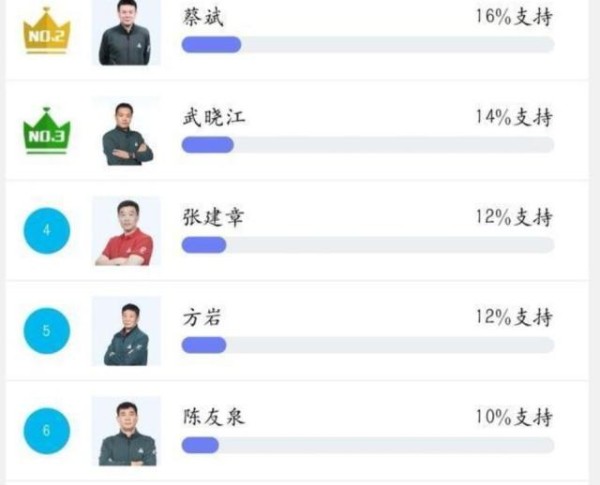Select the name 方岩
This screenshot has height=485, width=600.
[x=202, y=318]
